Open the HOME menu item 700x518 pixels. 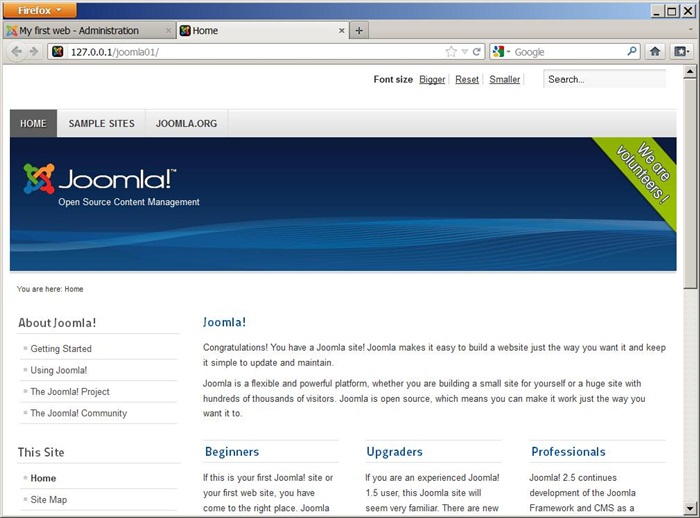coord(33,123)
